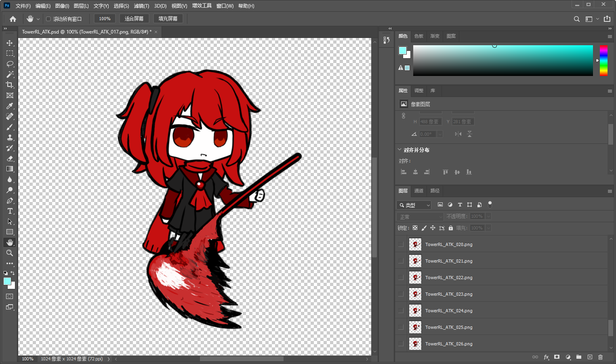Show the TowerRL_ATK_020.png layer
Image resolution: width=616 pixels, height=364 pixels.
(x=401, y=244)
